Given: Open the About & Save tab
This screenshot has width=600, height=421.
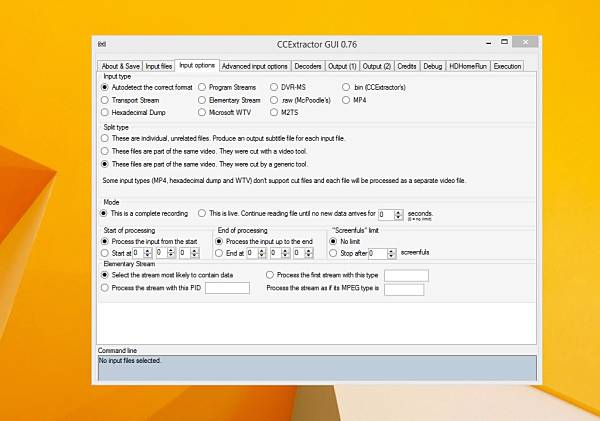Looking at the screenshot, I should (120, 66).
